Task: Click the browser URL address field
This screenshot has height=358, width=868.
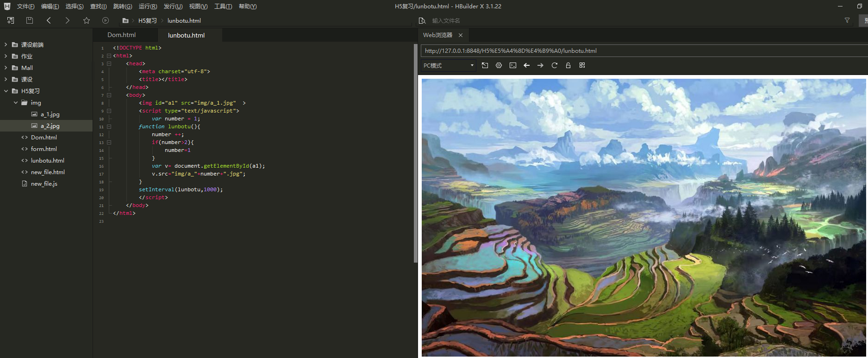Action: (x=644, y=51)
